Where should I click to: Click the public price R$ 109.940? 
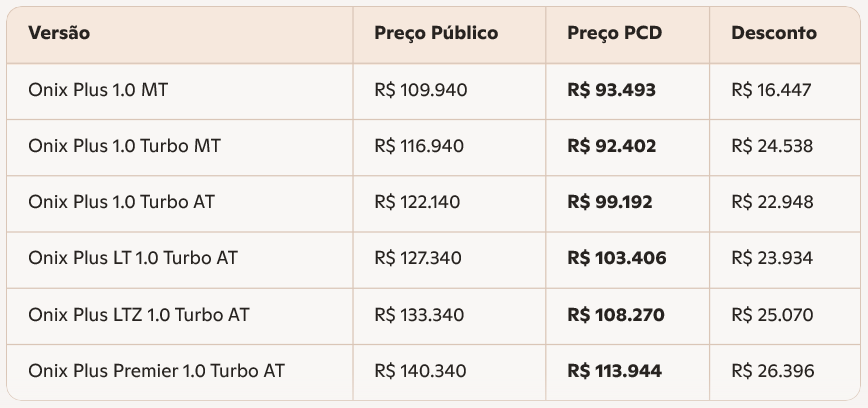click(420, 90)
